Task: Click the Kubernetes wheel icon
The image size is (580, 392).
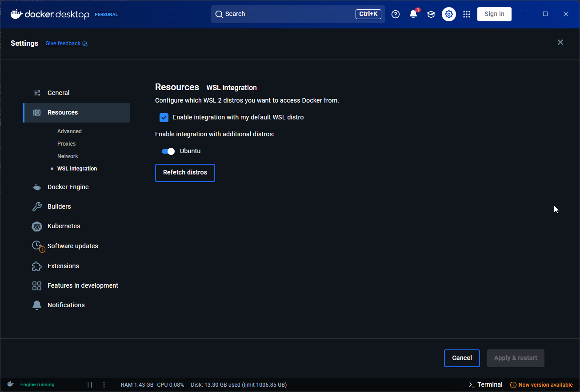Action: 37,226
